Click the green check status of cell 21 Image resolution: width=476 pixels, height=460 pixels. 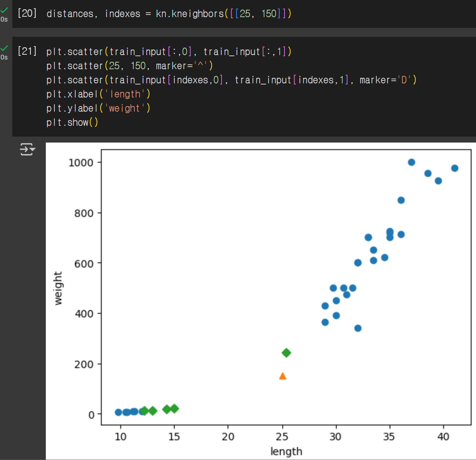coord(4,48)
